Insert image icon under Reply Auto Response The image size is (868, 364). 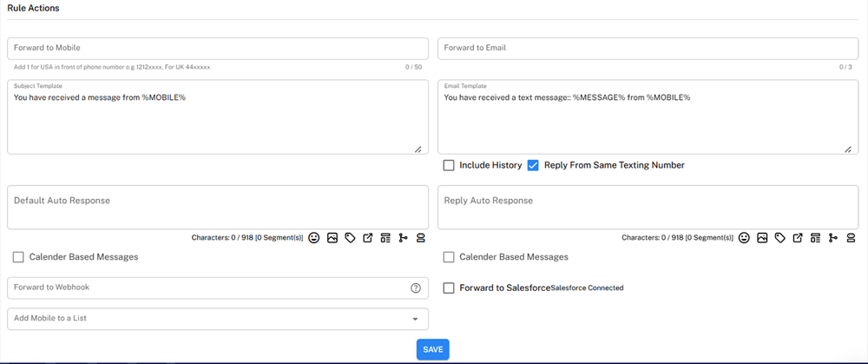pyautogui.click(x=762, y=238)
